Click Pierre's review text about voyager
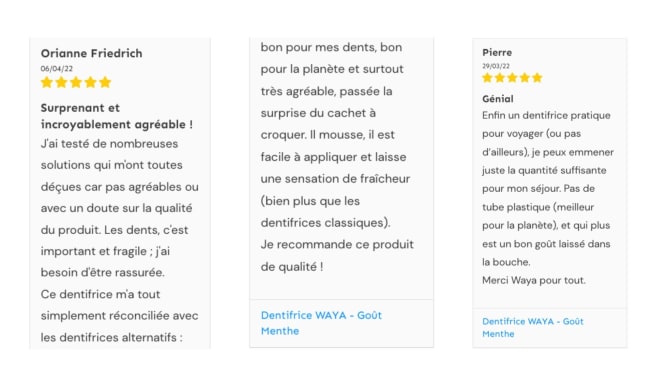668x376 pixels. pos(548,189)
